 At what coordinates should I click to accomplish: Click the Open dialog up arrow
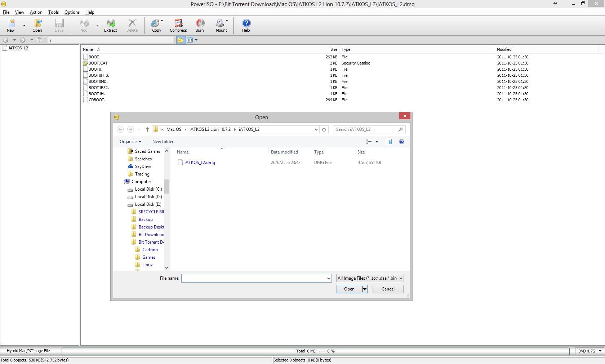pos(147,129)
